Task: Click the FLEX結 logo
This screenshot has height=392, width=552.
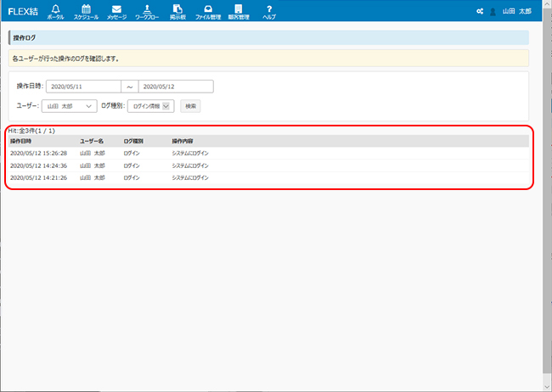Action: [x=23, y=12]
